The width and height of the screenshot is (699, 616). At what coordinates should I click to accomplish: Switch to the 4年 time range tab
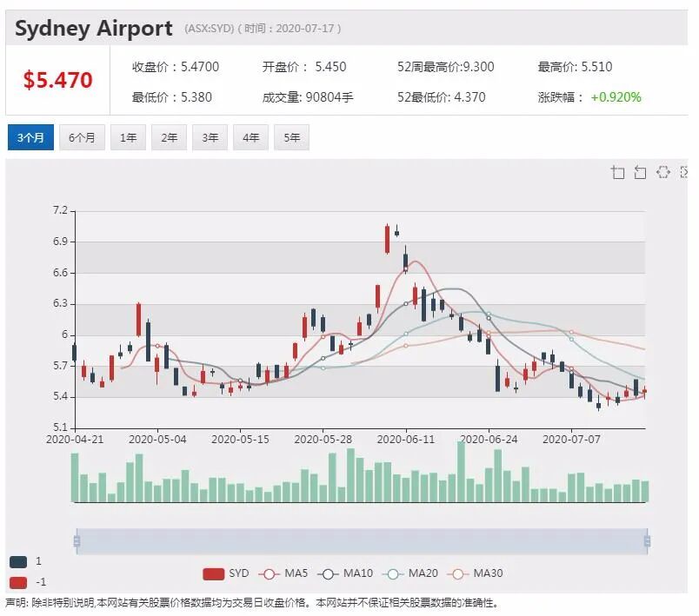pos(251,137)
